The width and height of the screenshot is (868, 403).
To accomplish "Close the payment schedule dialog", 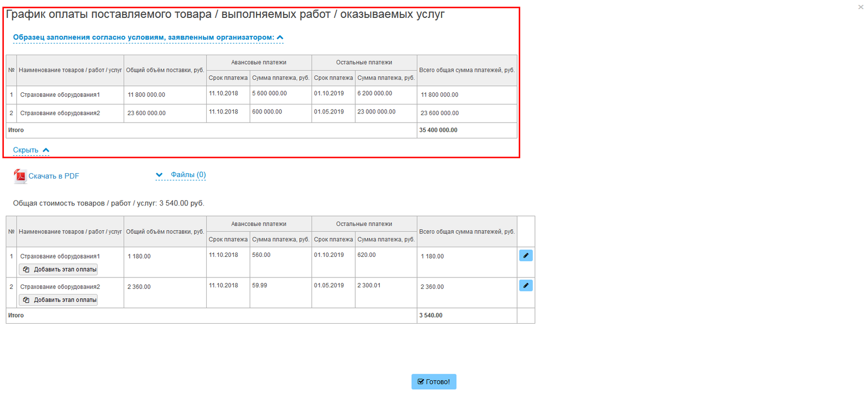I will click(860, 7).
